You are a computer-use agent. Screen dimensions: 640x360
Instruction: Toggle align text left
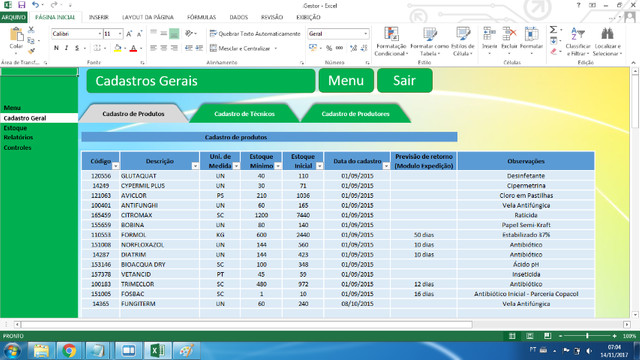(x=153, y=48)
